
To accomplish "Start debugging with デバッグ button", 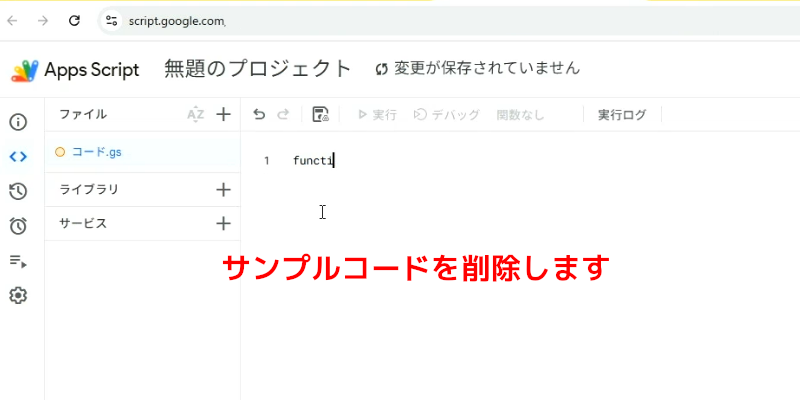I will pyautogui.click(x=446, y=115).
